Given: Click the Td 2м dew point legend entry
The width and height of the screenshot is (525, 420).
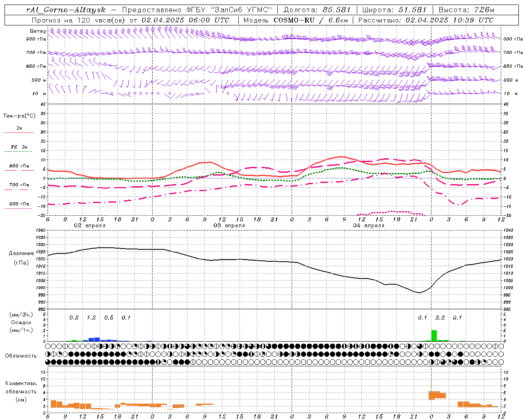Looking at the screenshot, I should (19, 146).
